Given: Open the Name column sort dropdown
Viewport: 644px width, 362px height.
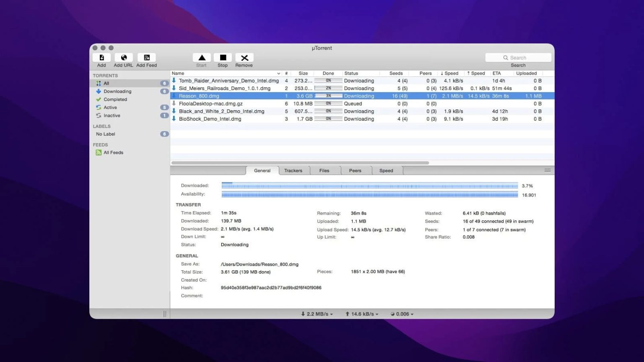Looking at the screenshot, I should tap(278, 73).
